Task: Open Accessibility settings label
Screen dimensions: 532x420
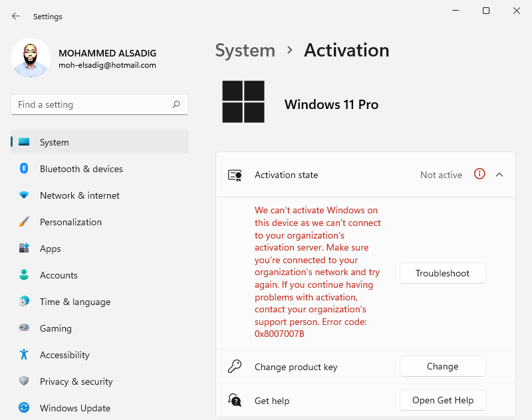Action: [65, 355]
